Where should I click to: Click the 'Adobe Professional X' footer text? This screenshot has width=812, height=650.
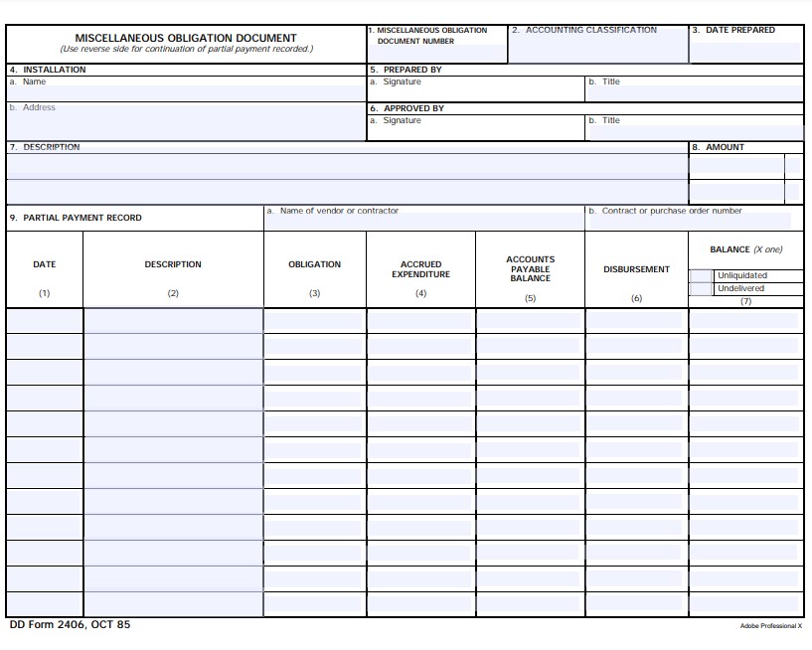pyautogui.click(x=770, y=626)
